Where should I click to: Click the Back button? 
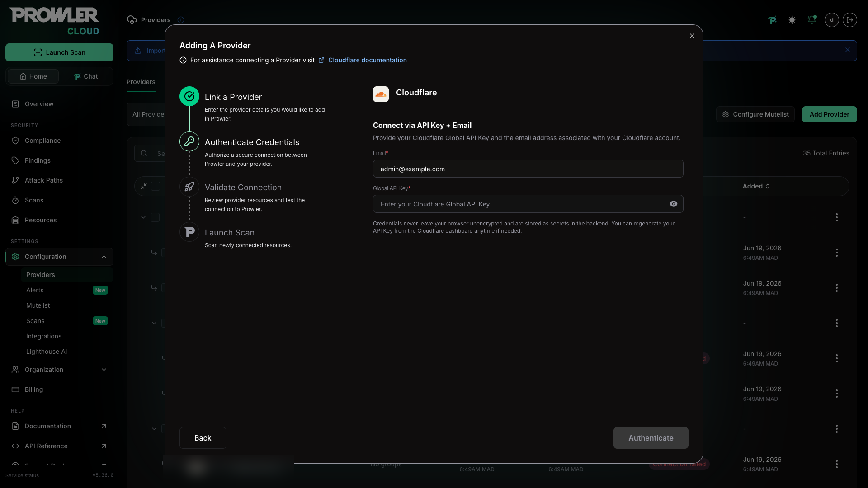tap(203, 438)
